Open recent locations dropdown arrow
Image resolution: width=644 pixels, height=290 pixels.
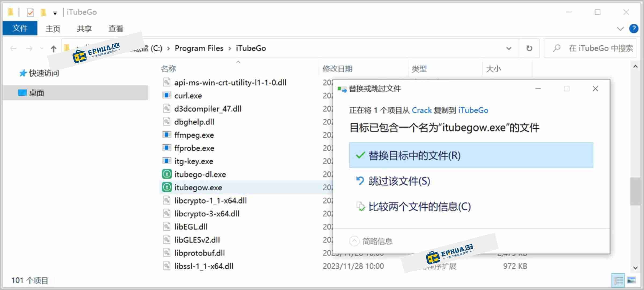[42, 49]
